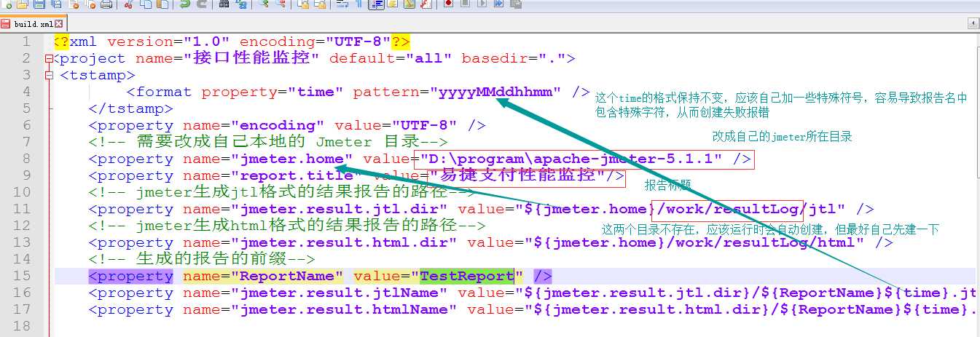Click line number 15 in the margin
Image resolution: width=980 pixels, height=337 pixels.
[x=22, y=276]
